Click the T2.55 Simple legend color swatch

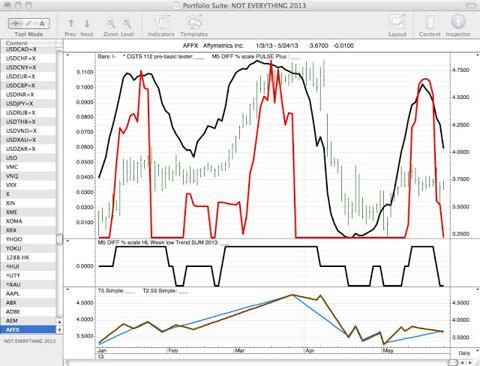point(182,292)
